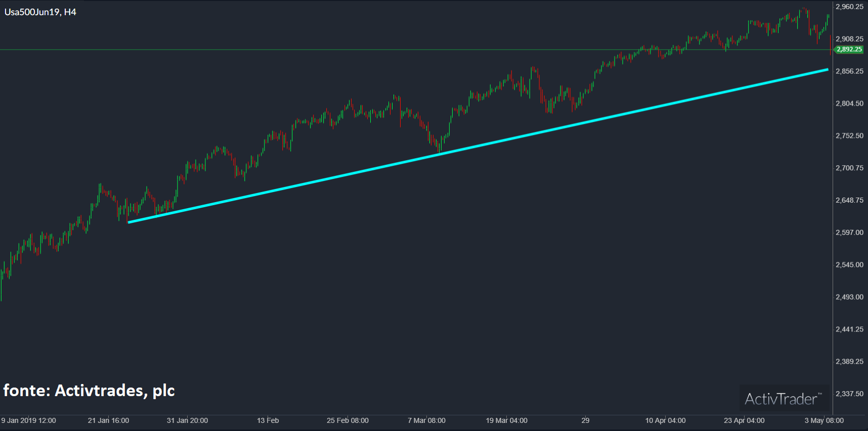
Task: Click the 19 Mar 04:00 time label
Action: 506,420
